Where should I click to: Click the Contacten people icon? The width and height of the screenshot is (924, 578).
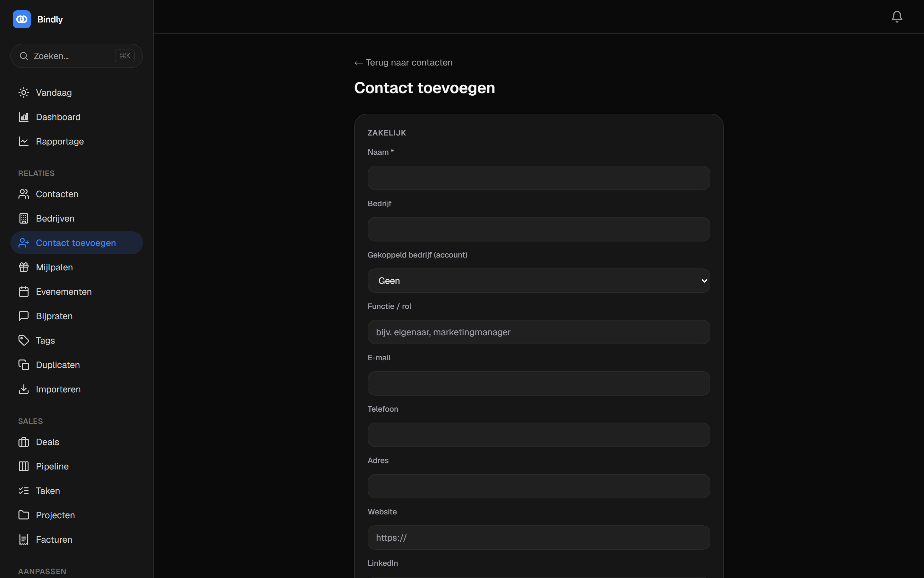pos(24,194)
